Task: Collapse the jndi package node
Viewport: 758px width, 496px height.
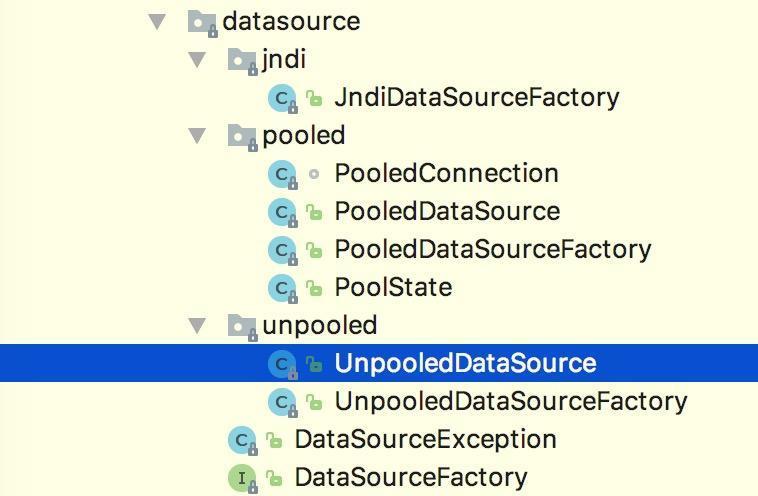Action: [x=197, y=59]
